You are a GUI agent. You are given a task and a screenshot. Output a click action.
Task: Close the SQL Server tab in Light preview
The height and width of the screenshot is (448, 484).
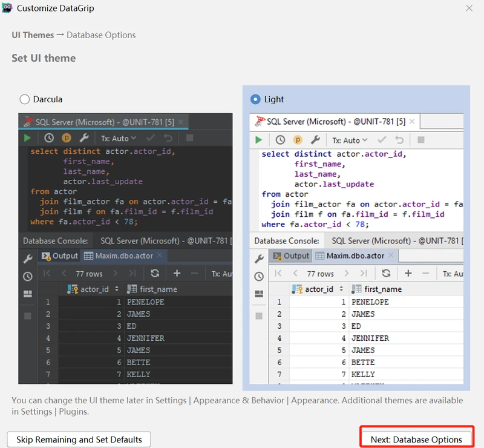coord(412,122)
